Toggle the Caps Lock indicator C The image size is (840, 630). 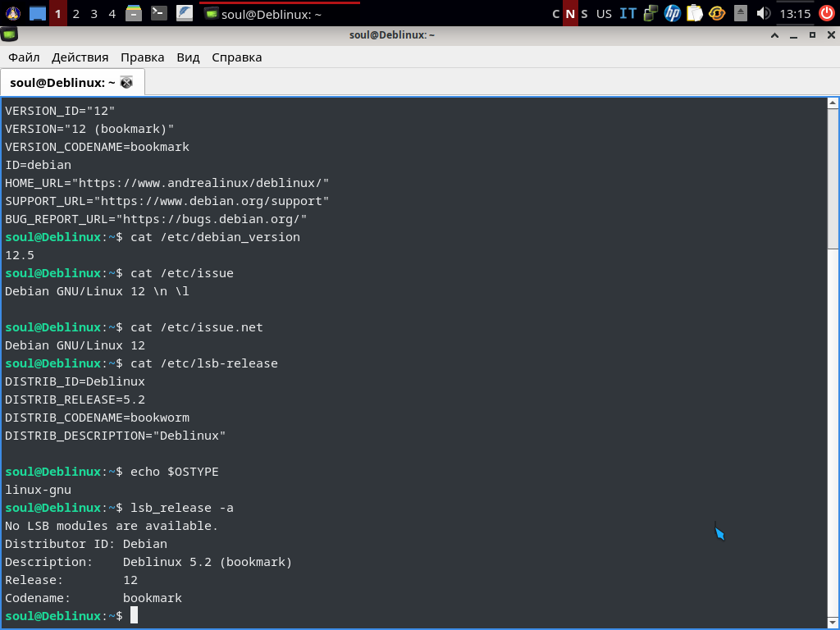tap(556, 14)
